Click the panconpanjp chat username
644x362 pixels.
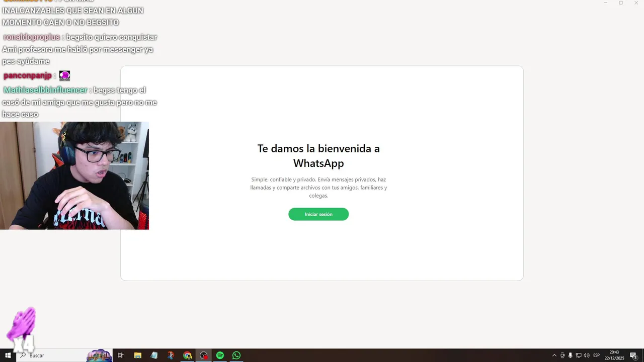27,76
